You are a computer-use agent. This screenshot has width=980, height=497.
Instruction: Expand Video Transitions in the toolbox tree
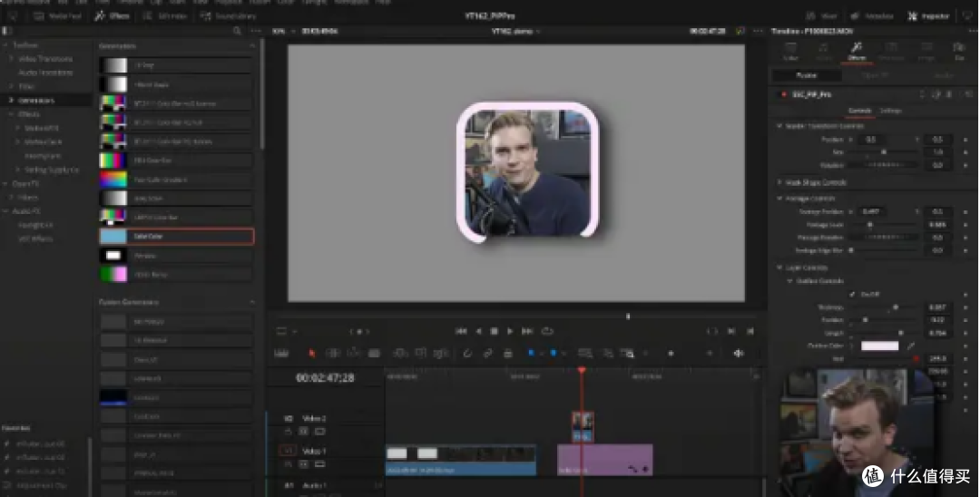point(11,59)
